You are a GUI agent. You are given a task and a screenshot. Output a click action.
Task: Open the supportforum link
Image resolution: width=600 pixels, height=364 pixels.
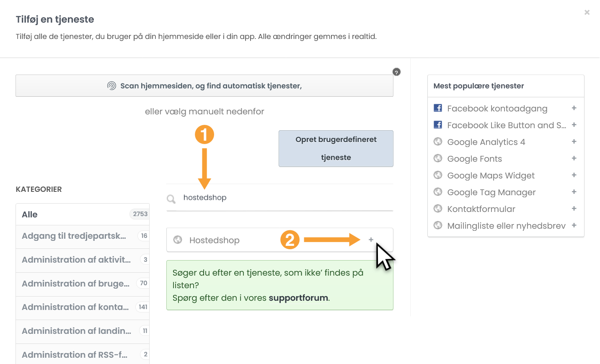tap(298, 298)
